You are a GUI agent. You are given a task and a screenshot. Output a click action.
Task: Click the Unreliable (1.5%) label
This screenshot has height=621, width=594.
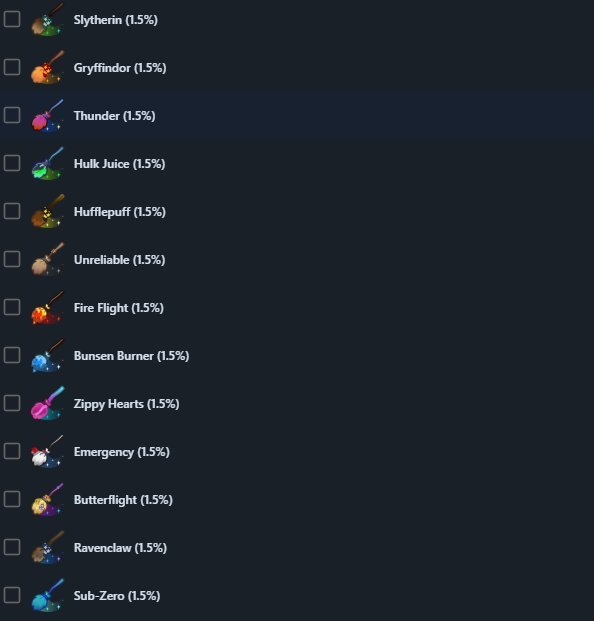(x=119, y=260)
